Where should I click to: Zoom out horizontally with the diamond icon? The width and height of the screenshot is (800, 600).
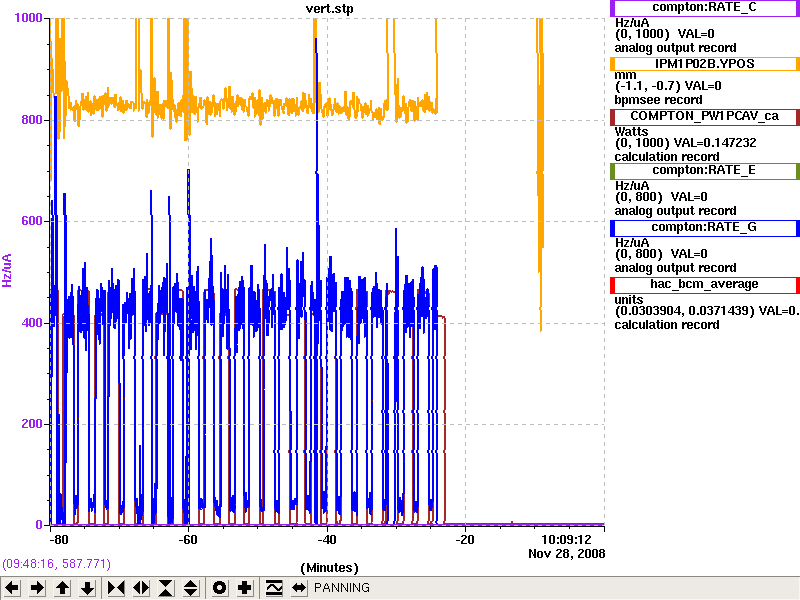(x=141, y=588)
